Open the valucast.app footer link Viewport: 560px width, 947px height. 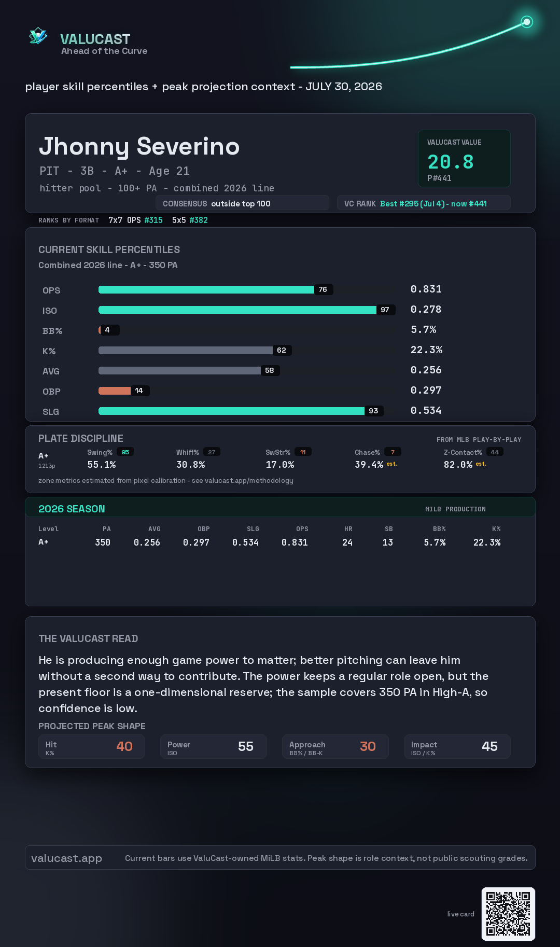coord(66,858)
